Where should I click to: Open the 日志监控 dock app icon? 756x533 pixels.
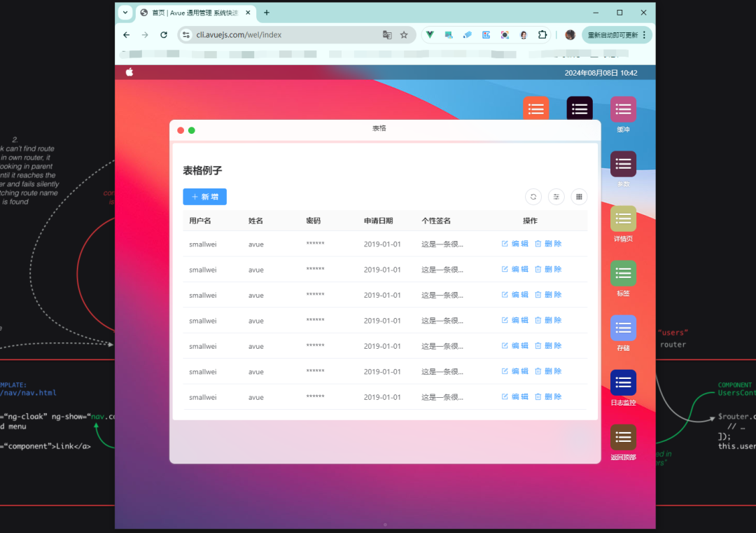click(623, 382)
